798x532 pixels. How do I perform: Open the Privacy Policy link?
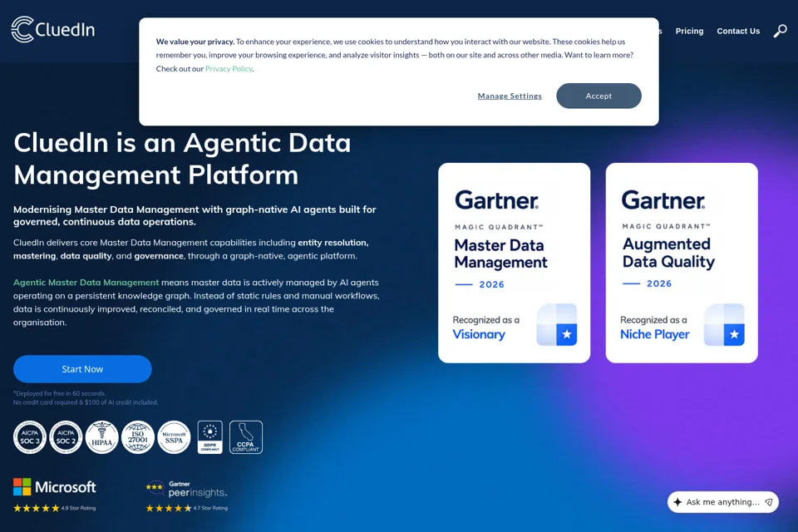click(x=229, y=69)
